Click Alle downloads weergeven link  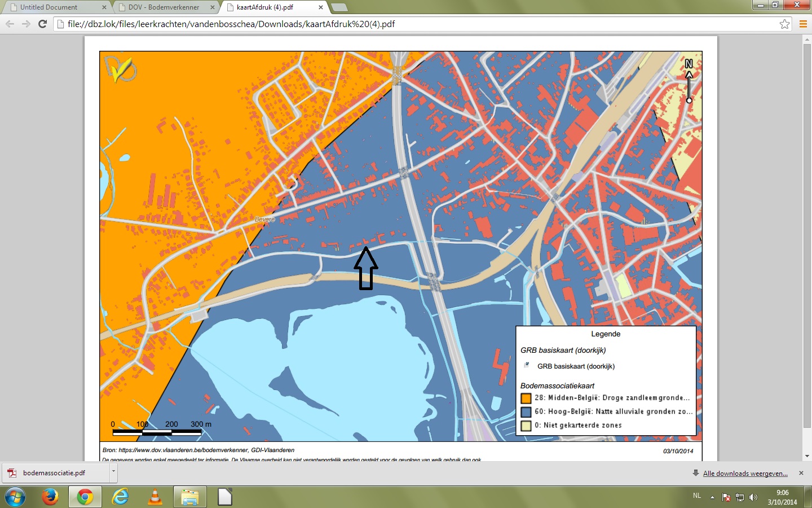point(745,474)
